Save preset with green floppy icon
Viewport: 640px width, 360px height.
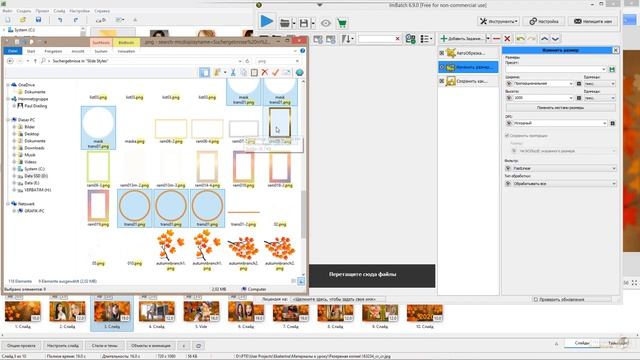[612, 69]
